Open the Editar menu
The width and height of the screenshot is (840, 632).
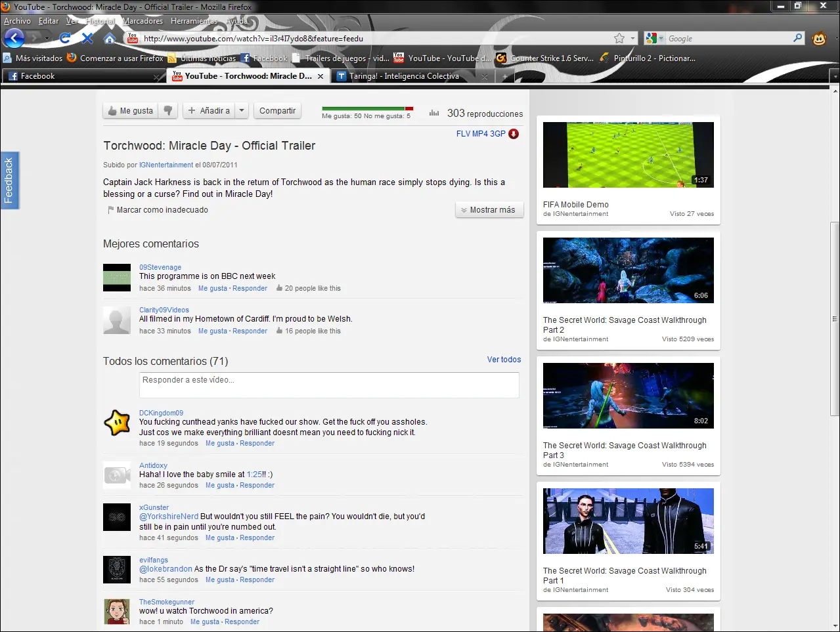[x=49, y=21]
